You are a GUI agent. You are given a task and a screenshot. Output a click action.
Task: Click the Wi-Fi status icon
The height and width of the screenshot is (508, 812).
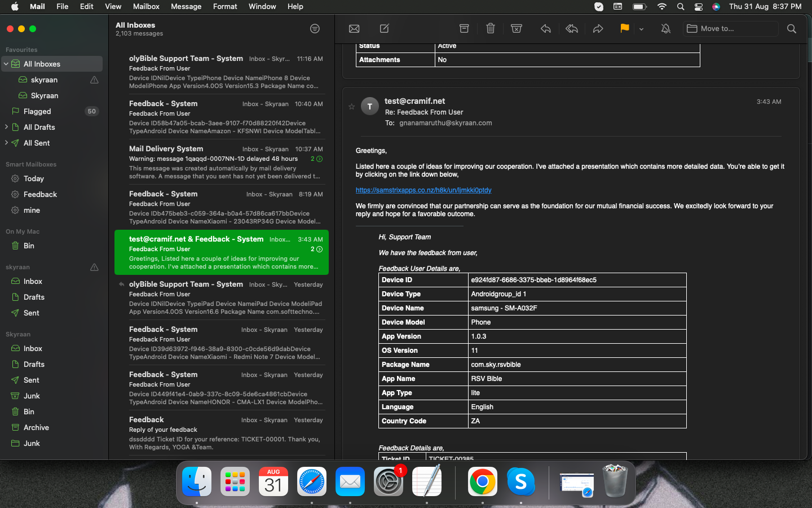[x=662, y=6]
